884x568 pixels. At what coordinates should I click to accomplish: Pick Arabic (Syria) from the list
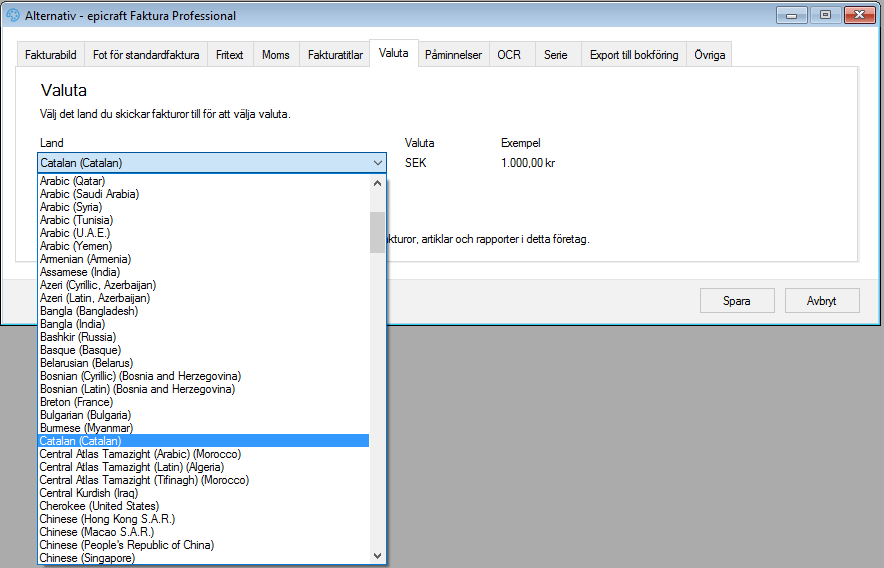tap(204, 207)
